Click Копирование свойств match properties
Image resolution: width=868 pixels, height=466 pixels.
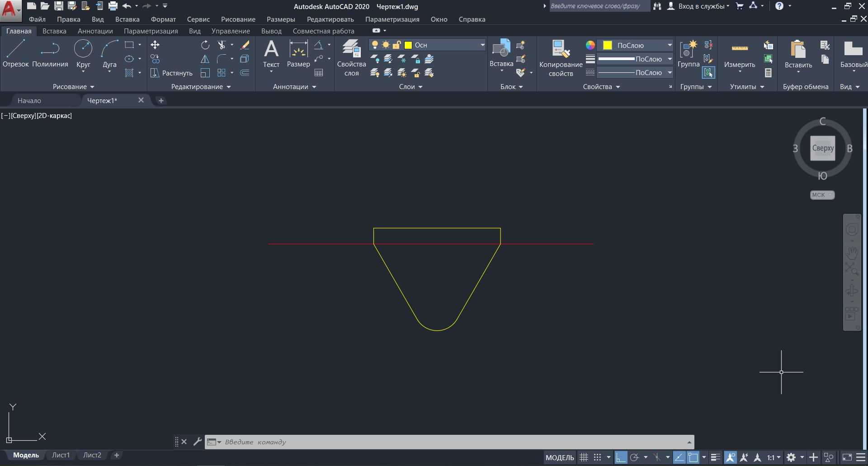coord(561,57)
